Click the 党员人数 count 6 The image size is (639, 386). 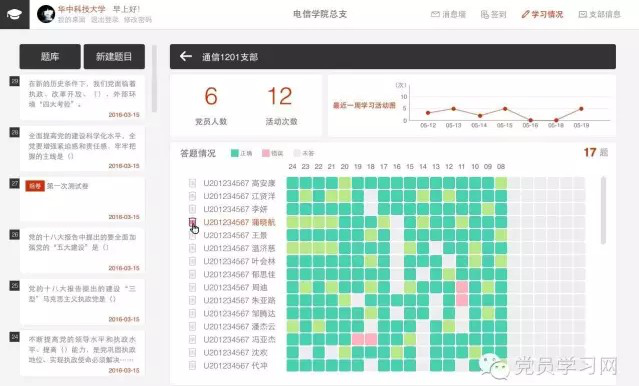pos(211,96)
